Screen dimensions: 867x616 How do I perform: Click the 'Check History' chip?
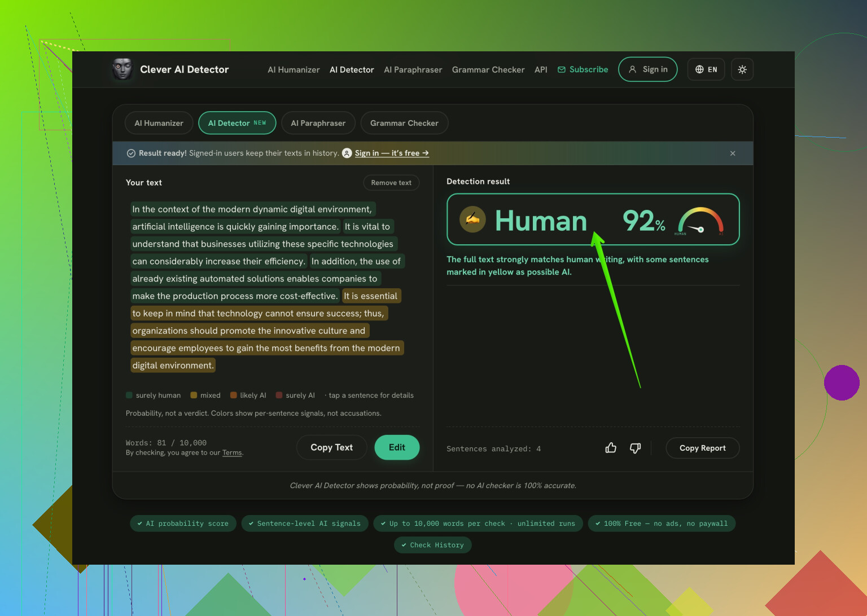[433, 545]
